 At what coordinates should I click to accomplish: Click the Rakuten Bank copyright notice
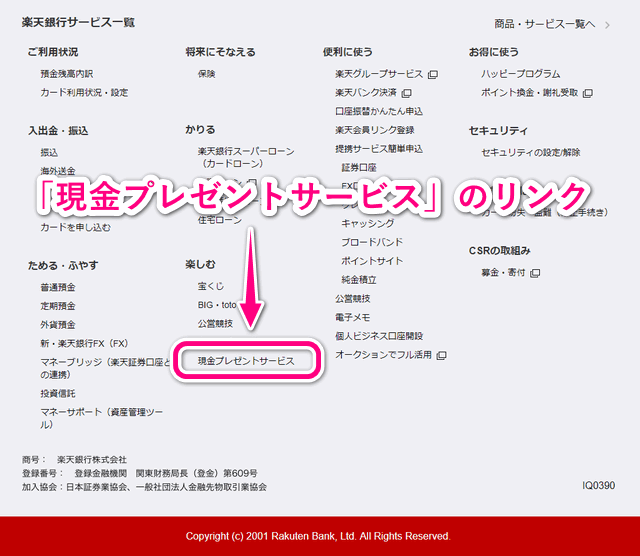point(318,536)
